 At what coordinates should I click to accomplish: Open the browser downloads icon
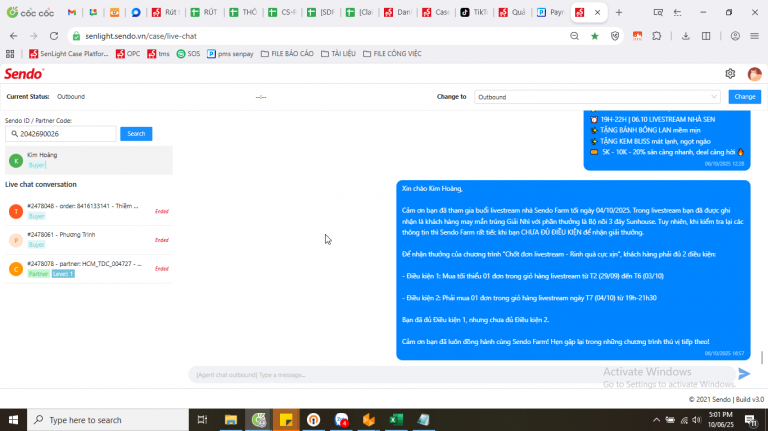[686, 36]
